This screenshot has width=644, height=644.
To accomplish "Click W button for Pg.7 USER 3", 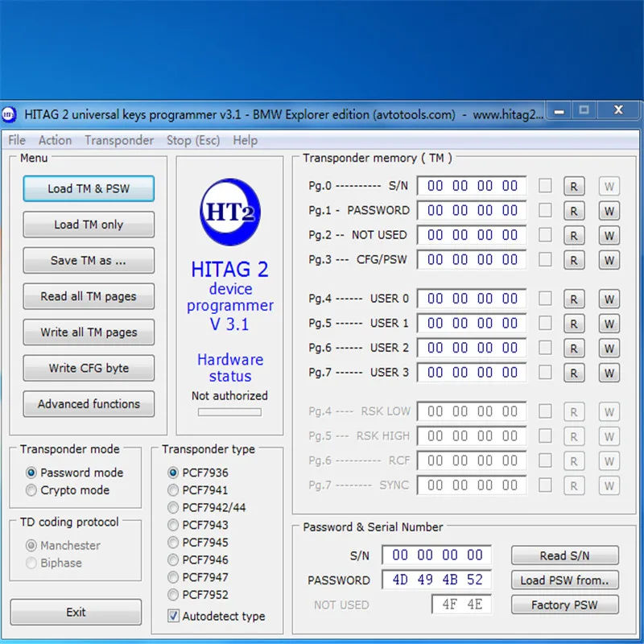I will click(609, 373).
